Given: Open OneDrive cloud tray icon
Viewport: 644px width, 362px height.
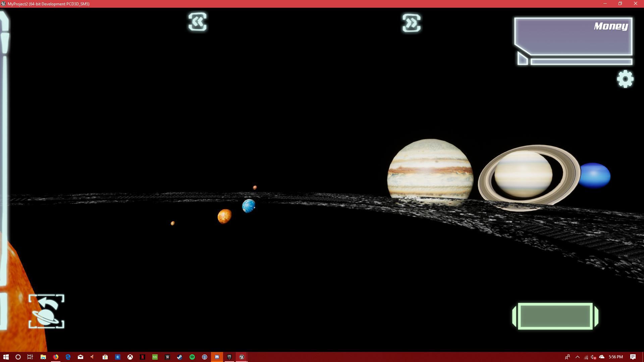Looking at the screenshot, I should click(602, 357).
